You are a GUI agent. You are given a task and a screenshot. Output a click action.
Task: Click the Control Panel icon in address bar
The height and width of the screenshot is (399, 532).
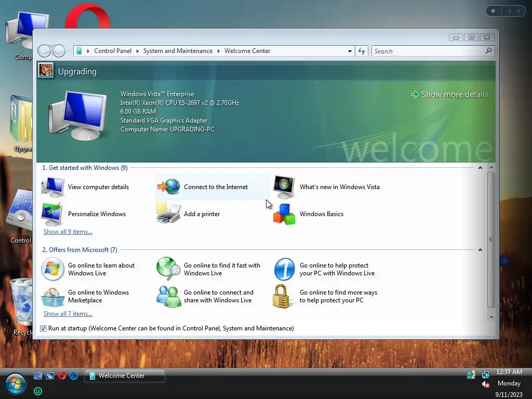click(79, 51)
